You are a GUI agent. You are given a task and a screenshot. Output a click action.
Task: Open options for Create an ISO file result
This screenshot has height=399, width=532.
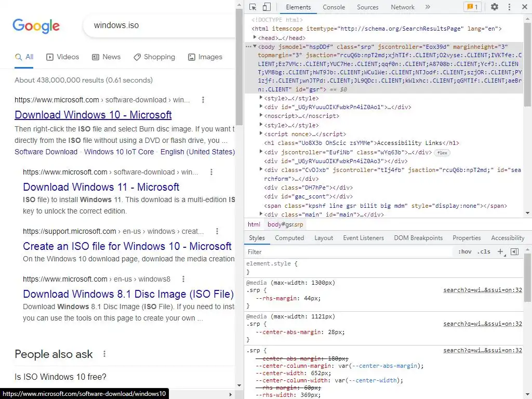pos(217,231)
